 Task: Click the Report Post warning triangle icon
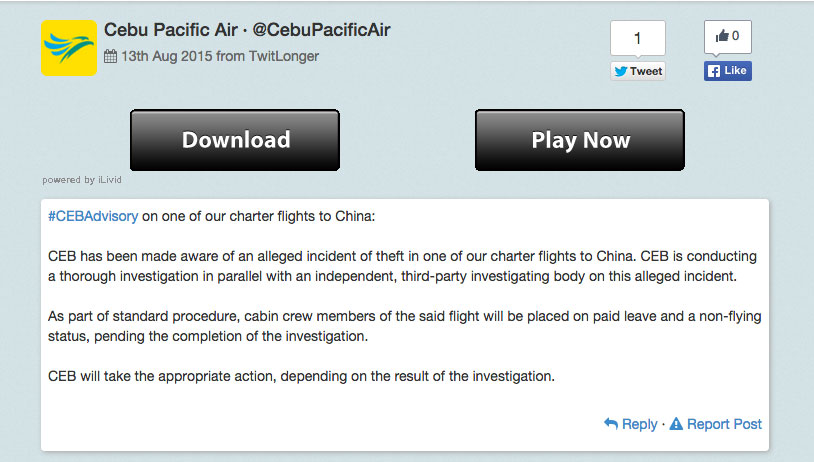coord(676,424)
